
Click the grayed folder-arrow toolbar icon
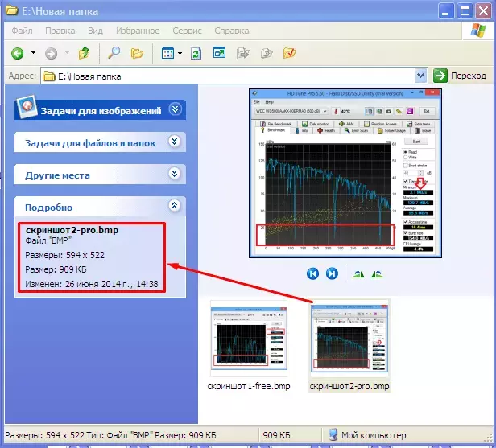point(243,53)
